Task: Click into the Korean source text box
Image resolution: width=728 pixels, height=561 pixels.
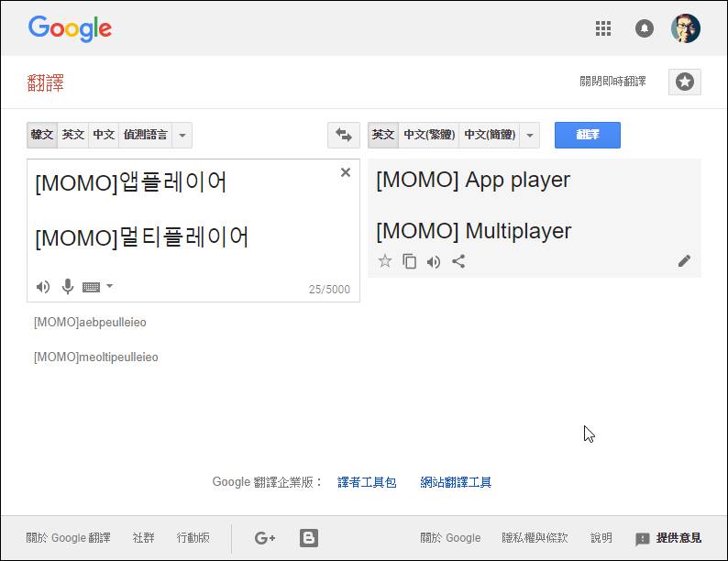Action: coord(193,230)
